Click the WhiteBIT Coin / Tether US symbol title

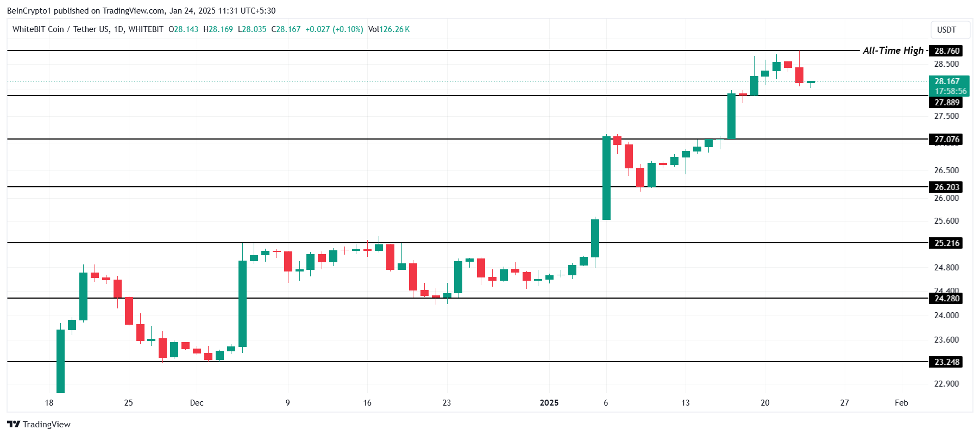(x=88, y=29)
